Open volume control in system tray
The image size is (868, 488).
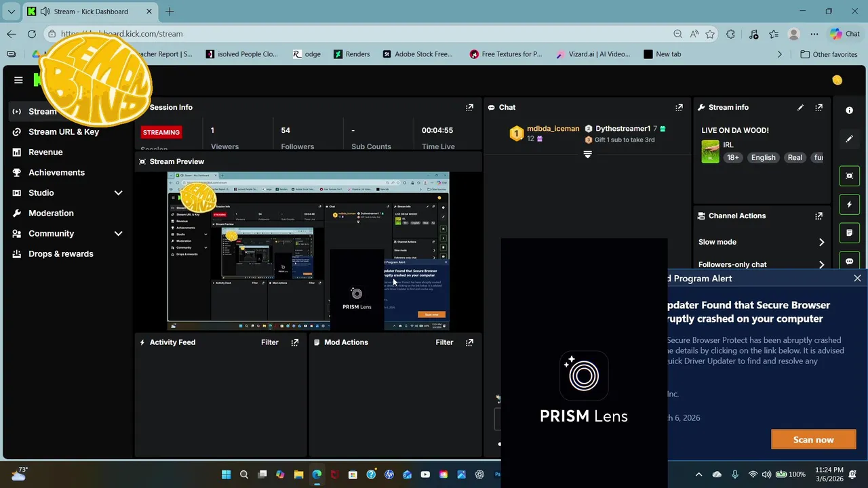pyautogui.click(x=766, y=474)
